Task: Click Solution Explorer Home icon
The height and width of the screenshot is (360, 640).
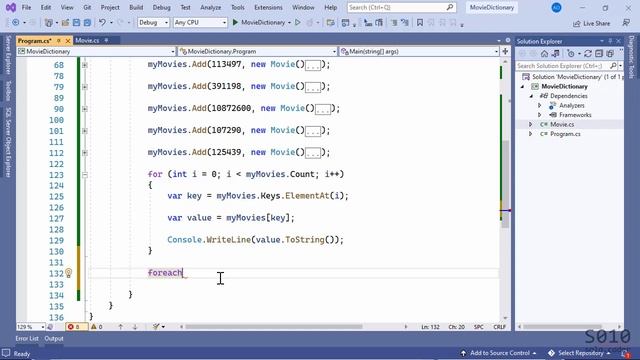Action: point(544,54)
